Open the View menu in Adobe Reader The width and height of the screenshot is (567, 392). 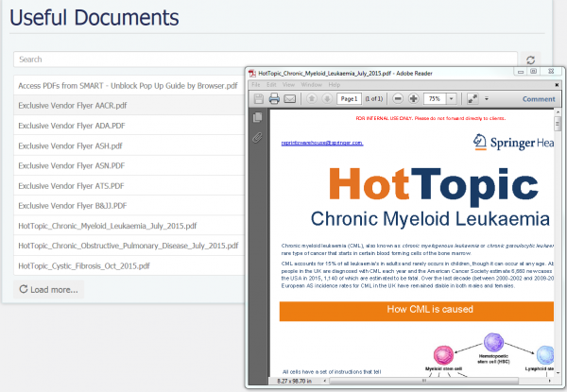288,84
